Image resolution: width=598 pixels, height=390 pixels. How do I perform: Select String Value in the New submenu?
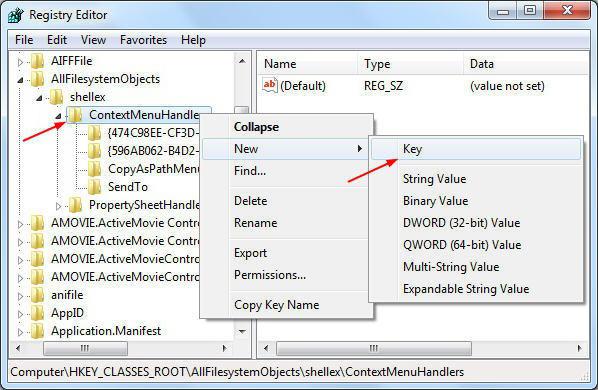pyautogui.click(x=476, y=179)
